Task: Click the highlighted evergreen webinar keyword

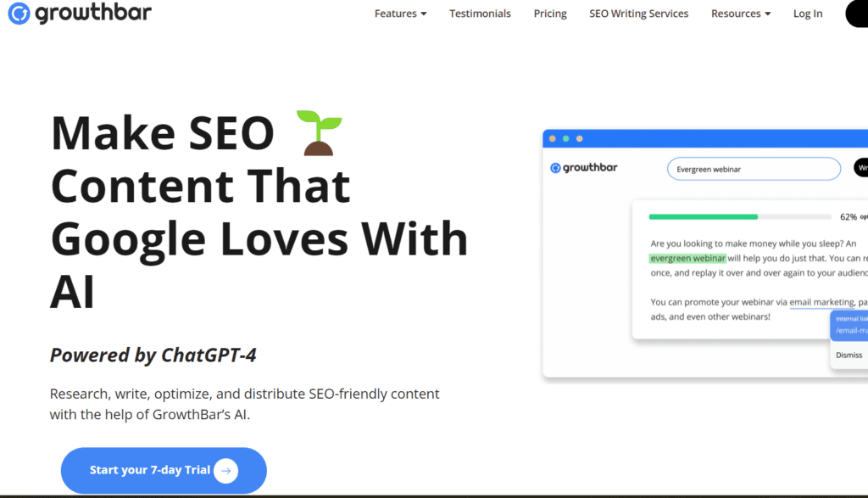Action: pos(687,258)
